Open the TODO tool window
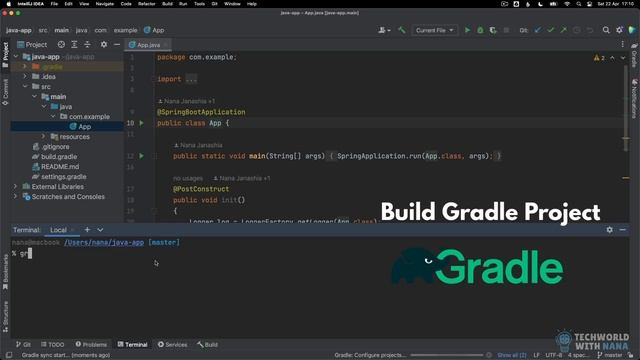This screenshot has width=640, height=360. (x=53, y=344)
